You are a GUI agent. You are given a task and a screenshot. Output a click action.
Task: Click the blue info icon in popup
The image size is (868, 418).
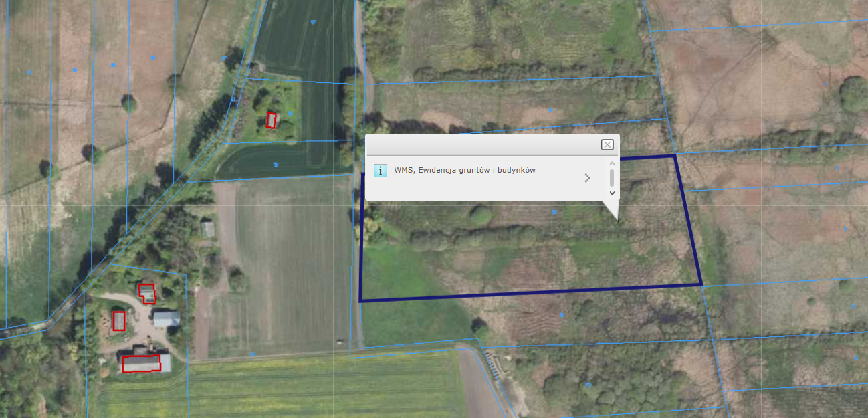click(x=380, y=170)
